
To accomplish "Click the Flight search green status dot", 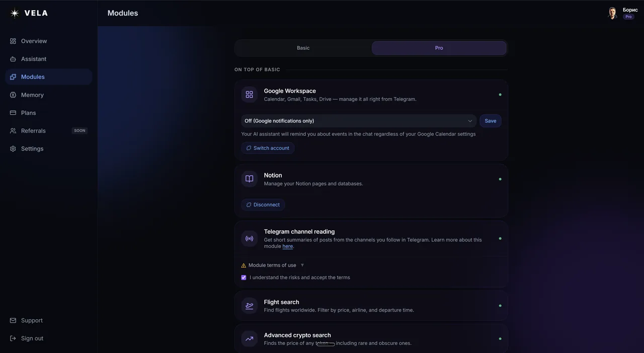I will point(500,306).
